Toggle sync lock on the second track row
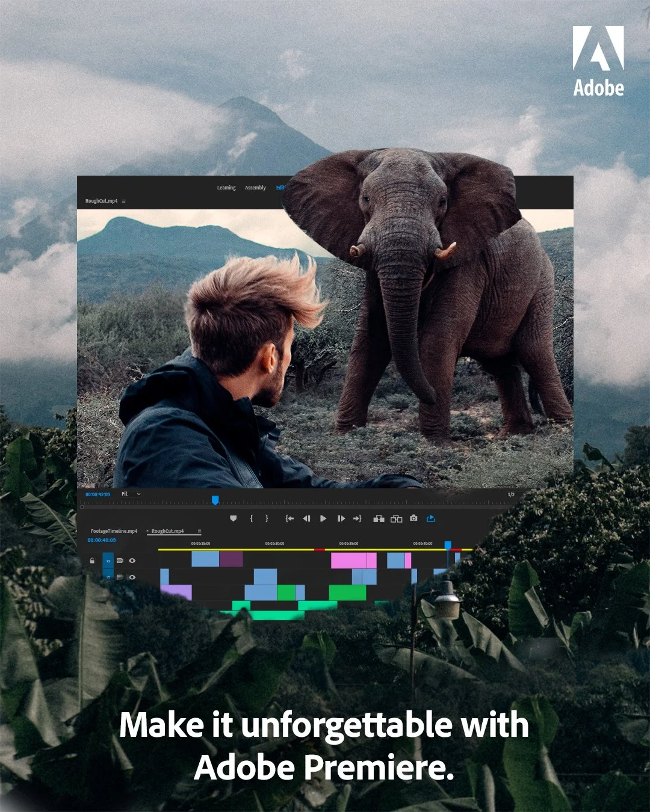This screenshot has height=812, width=650. tap(120, 577)
